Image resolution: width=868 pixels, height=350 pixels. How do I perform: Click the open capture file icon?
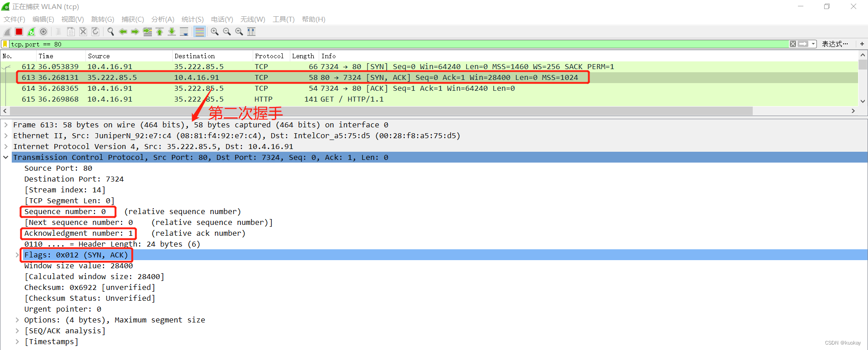coord(59,32)
